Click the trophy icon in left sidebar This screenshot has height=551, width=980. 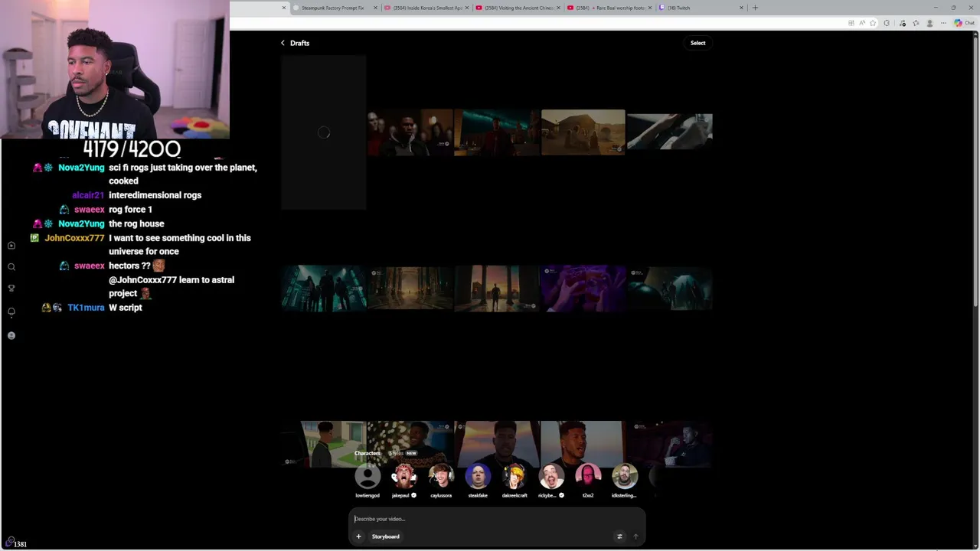point(11,289)
